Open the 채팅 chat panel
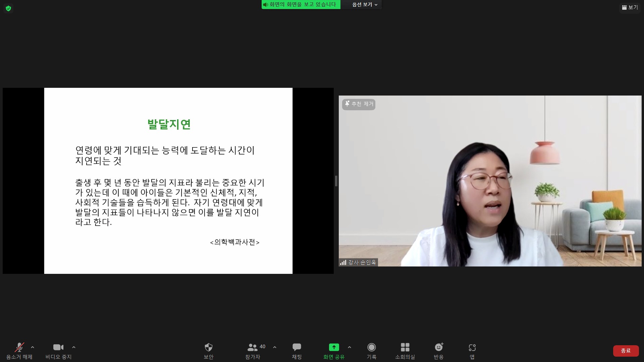 click(297, 351)
